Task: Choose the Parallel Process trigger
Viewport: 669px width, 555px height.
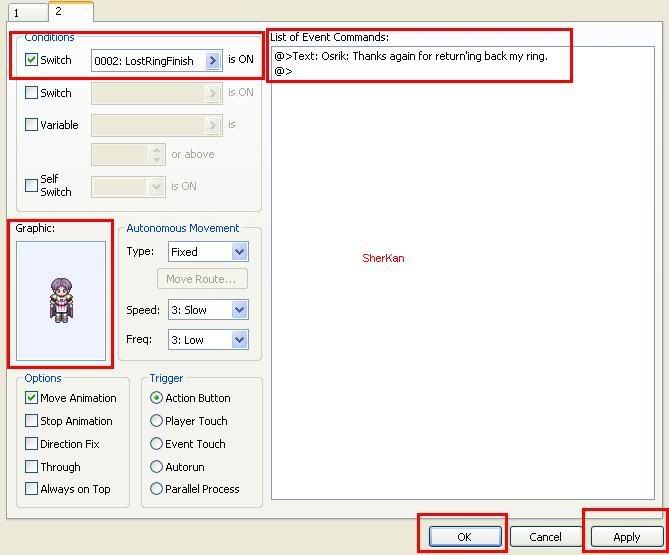Action: tap(156, 489)
